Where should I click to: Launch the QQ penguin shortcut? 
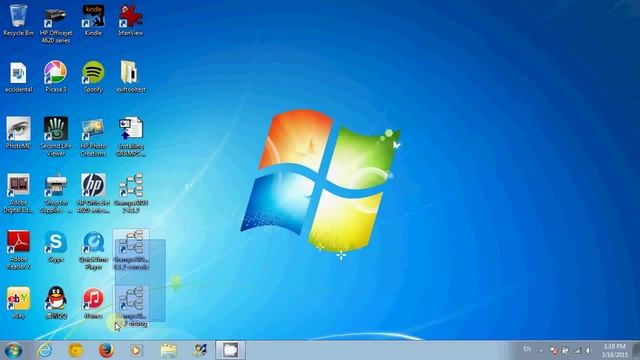pyautogui.click(x=56, y=302)
